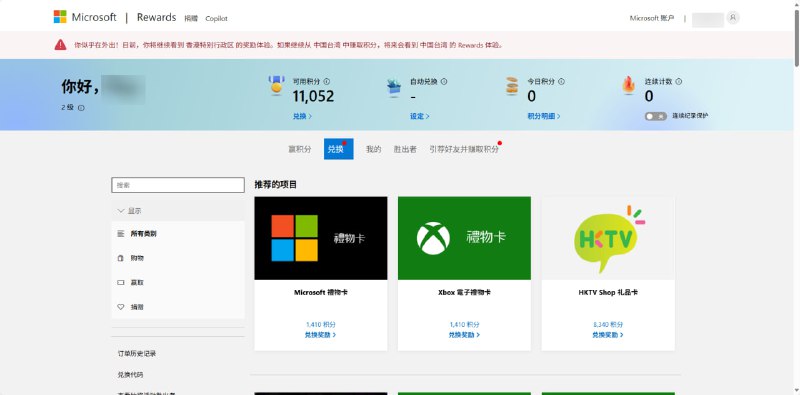Click the info icon next to 可用积分
800x395 pixels.
327,82
